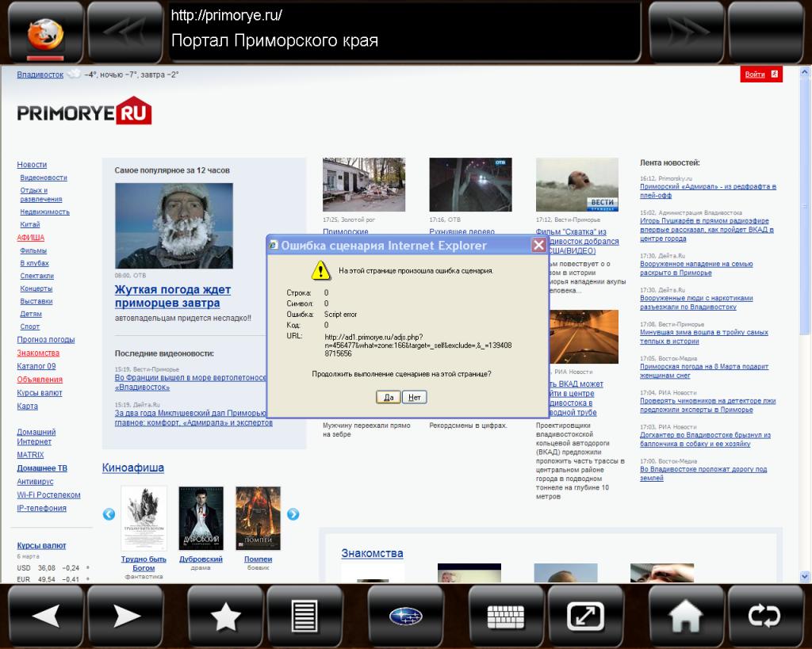The width and height of the screenshot is (812, 649).
Task: Click the red Войти login button
Action: [761, 74]
